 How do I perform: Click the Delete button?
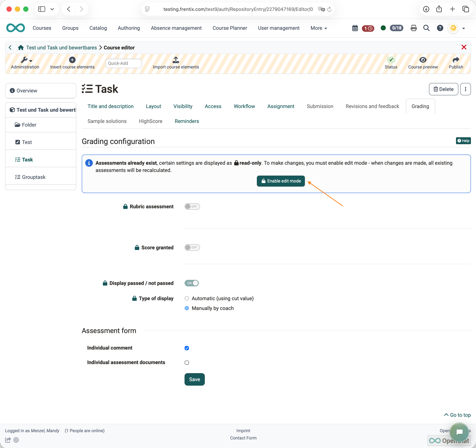point(443,89)
